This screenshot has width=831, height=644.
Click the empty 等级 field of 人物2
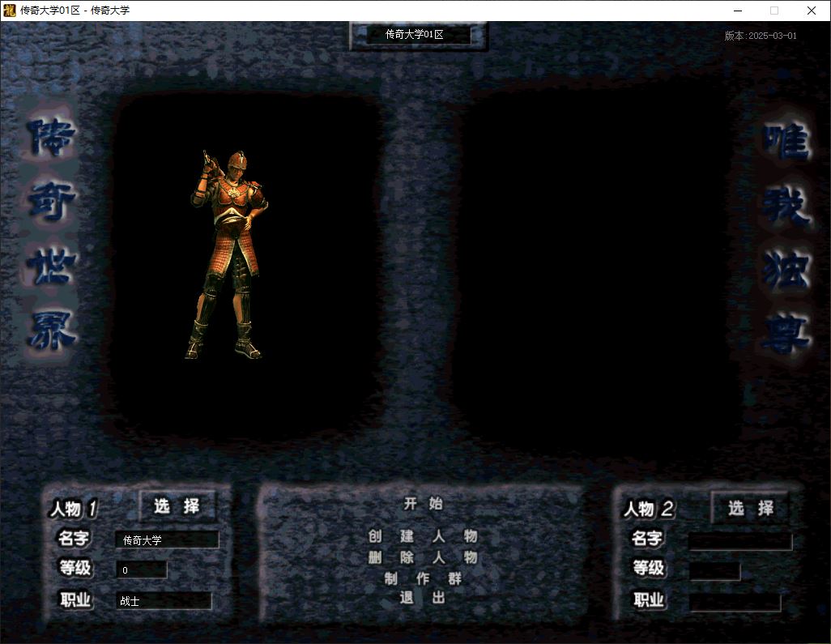tap(714, 571)
